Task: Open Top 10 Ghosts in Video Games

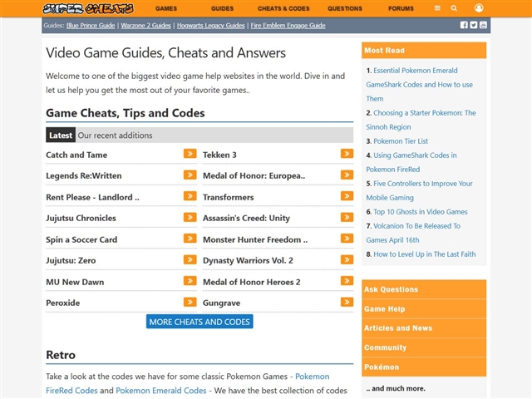Action: click(421, 212)
